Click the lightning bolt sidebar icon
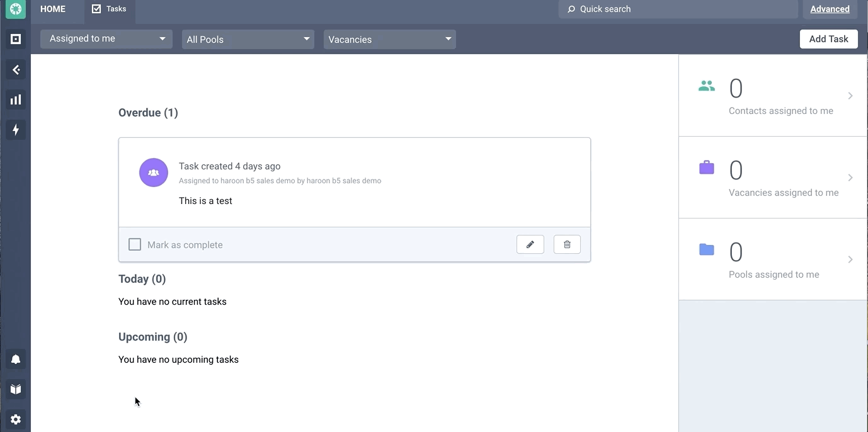868x432 pixels. tap(16, 130)
